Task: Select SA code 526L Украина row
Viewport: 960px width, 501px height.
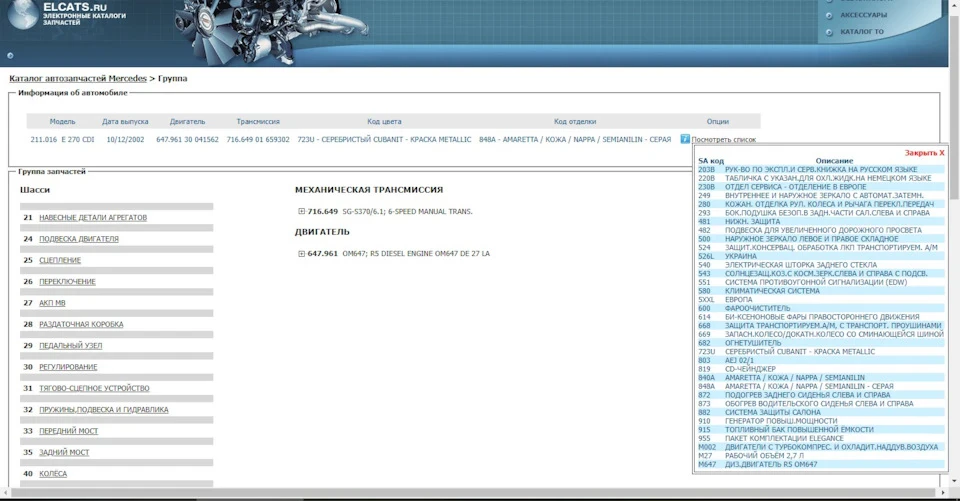Action: pos(821,257)
